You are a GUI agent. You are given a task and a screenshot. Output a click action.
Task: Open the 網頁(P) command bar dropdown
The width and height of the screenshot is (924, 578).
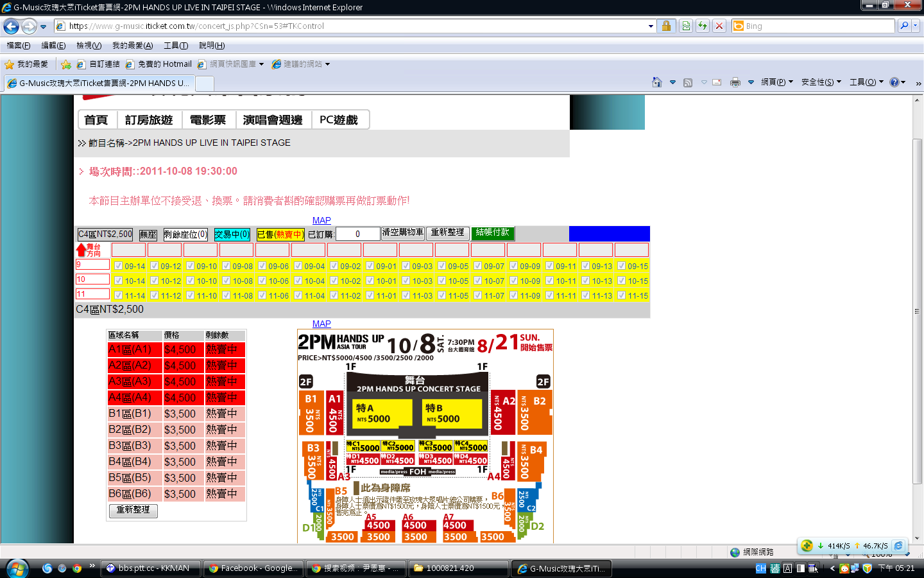(x=777, y=82)
